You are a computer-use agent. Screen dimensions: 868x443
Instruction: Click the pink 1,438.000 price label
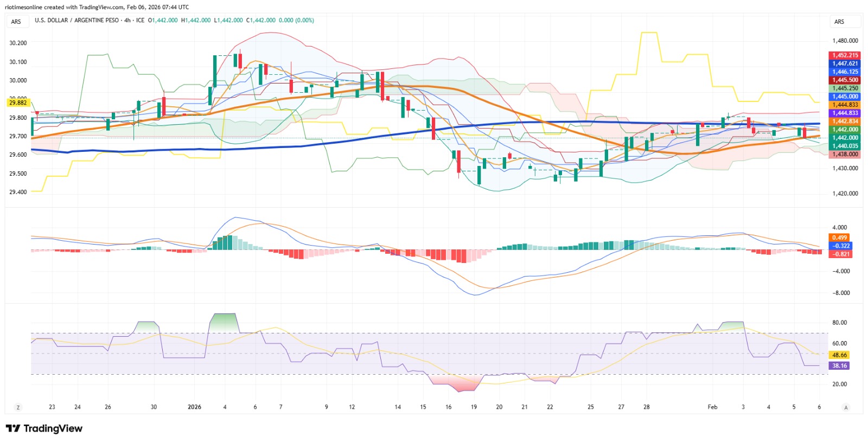845,154
